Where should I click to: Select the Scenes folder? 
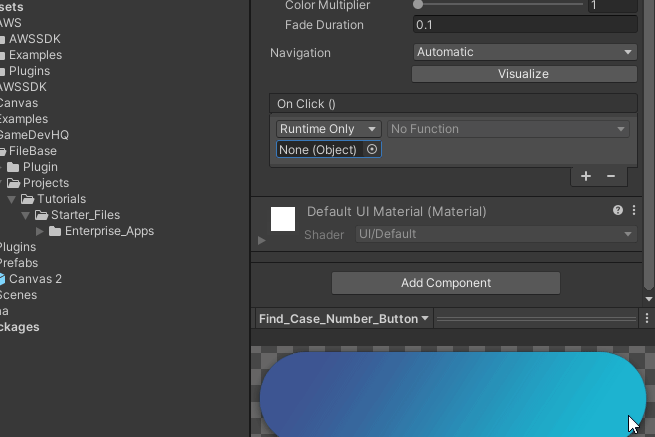coord(18,295)
